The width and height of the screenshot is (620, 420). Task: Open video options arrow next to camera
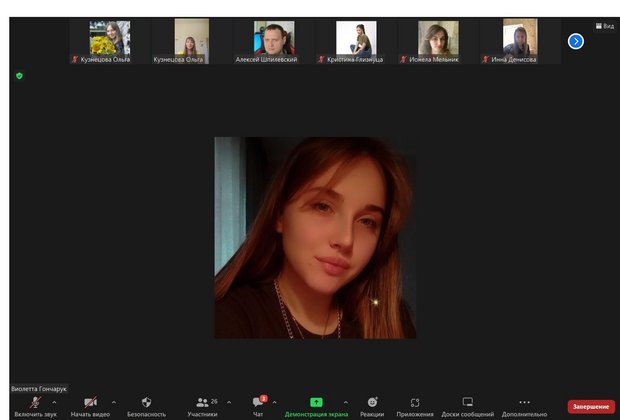[x=114, y=402]
